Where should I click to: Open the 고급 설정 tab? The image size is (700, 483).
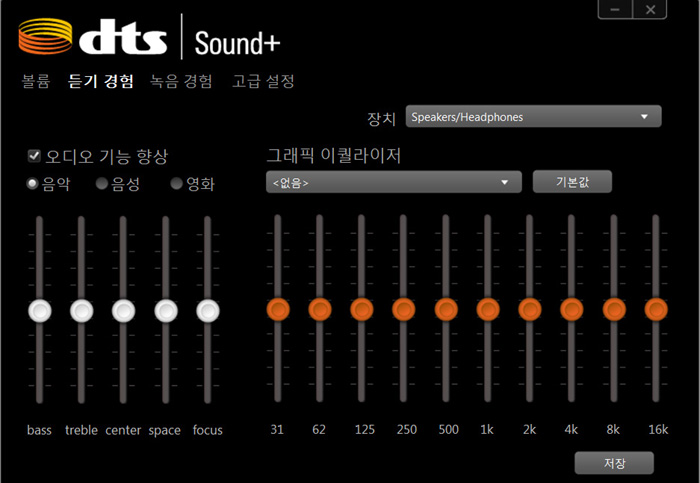263,81
